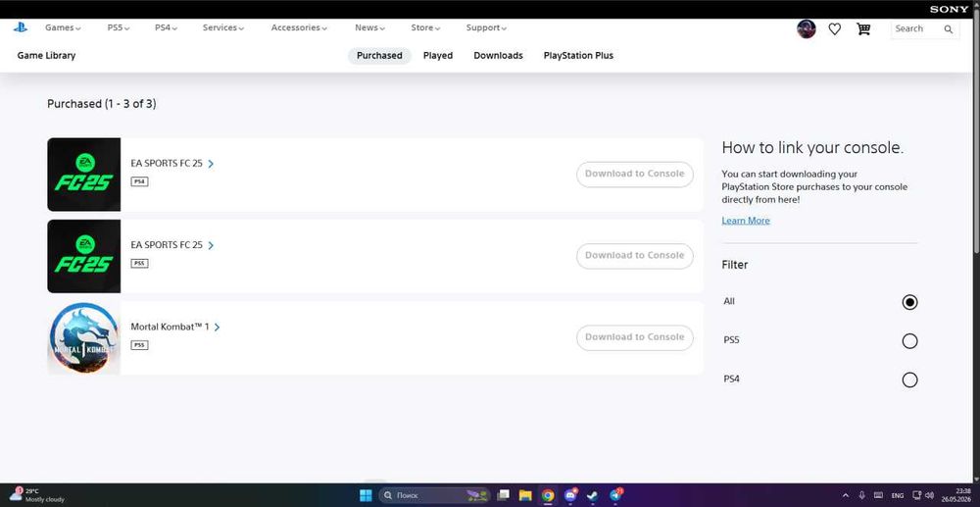The image size is (980, 507).
Task: Select the All filter radio button
Action: click(910, 302)
